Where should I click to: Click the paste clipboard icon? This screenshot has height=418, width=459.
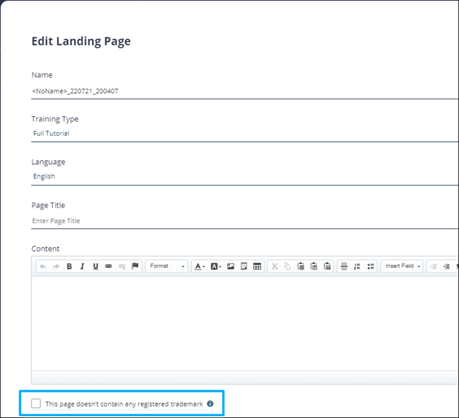click(301, 266)
